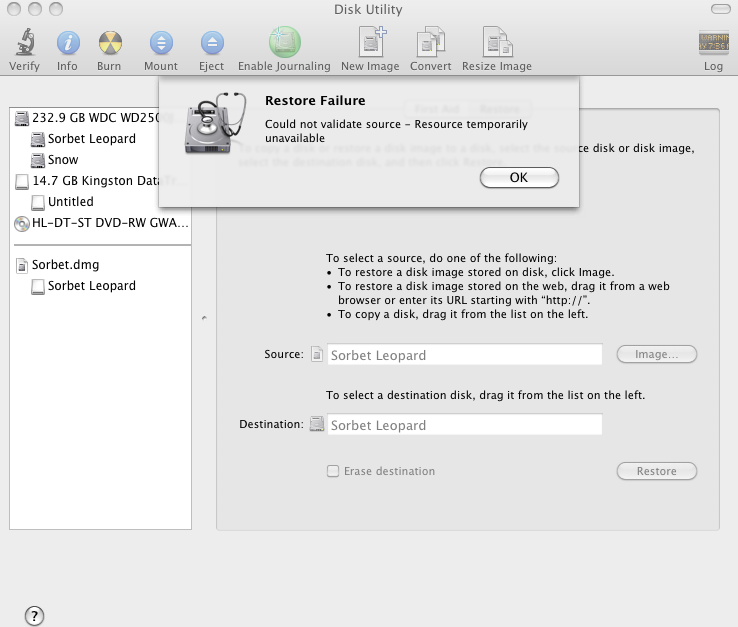Click the Source input field
This screenshot has height=627, width=738.
pos(465,354)
